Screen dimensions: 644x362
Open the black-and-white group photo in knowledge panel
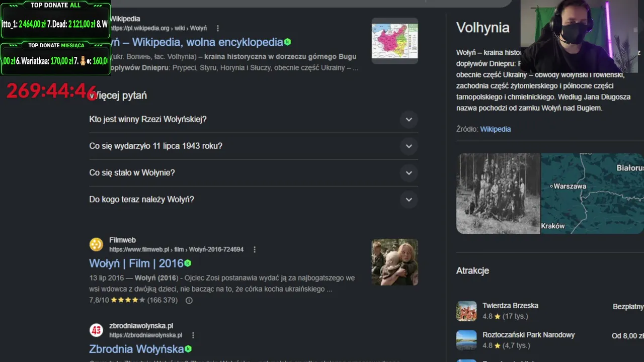(498, 194)
